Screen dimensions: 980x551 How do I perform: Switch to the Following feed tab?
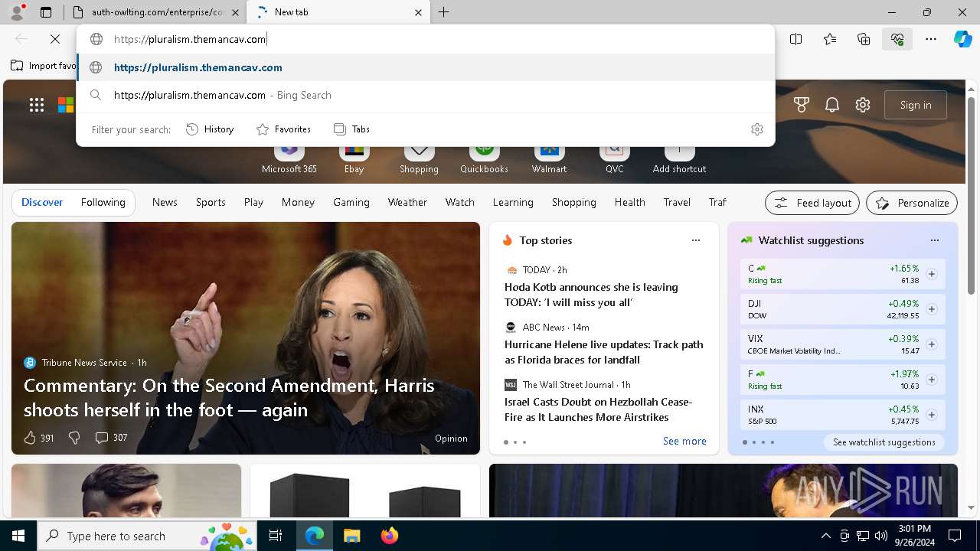(x=103, y=202)
